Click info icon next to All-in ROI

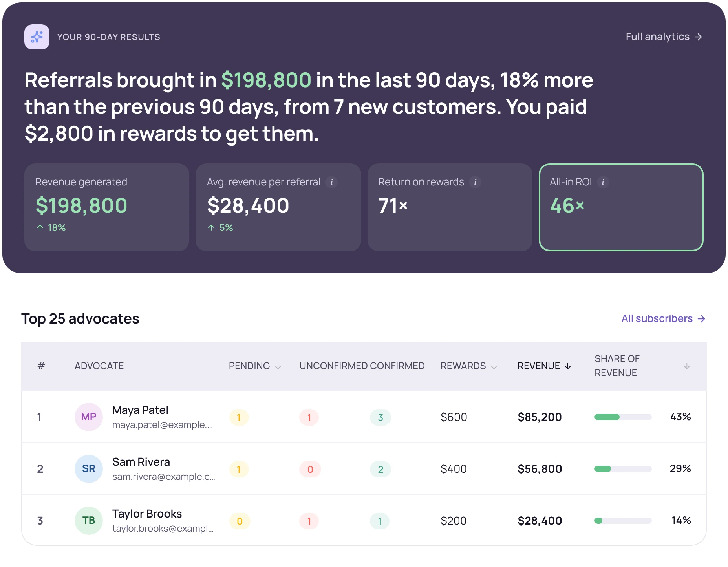pyautogui.click(x=603, y=182)
